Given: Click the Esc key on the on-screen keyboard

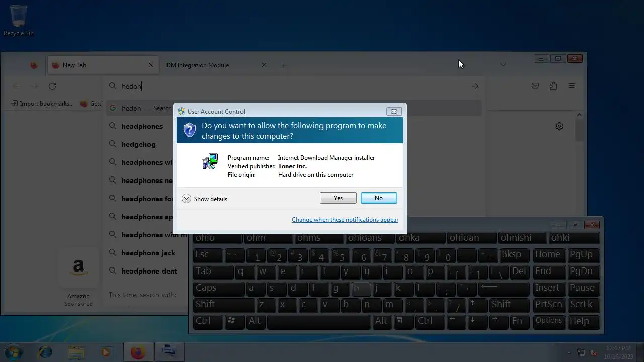Looking at the screenshot, I should [x=207, y=255].
